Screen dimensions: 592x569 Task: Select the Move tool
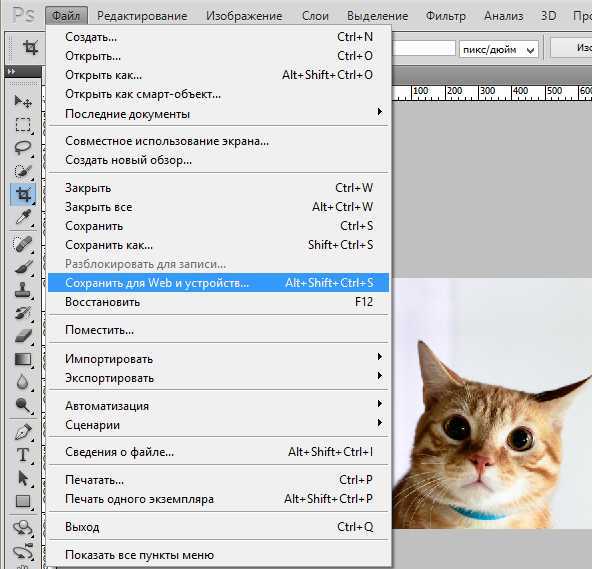pos(23,102)
